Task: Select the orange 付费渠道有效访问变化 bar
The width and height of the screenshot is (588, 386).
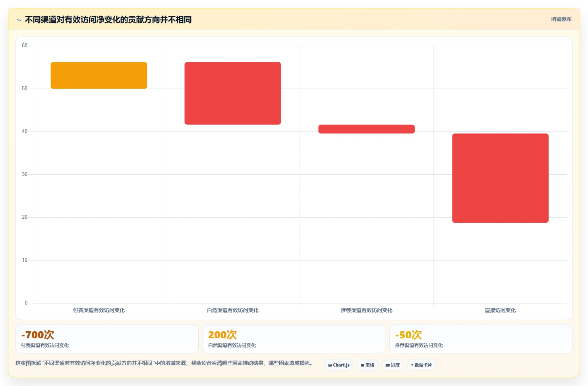Action: click(x=99, y=75)
